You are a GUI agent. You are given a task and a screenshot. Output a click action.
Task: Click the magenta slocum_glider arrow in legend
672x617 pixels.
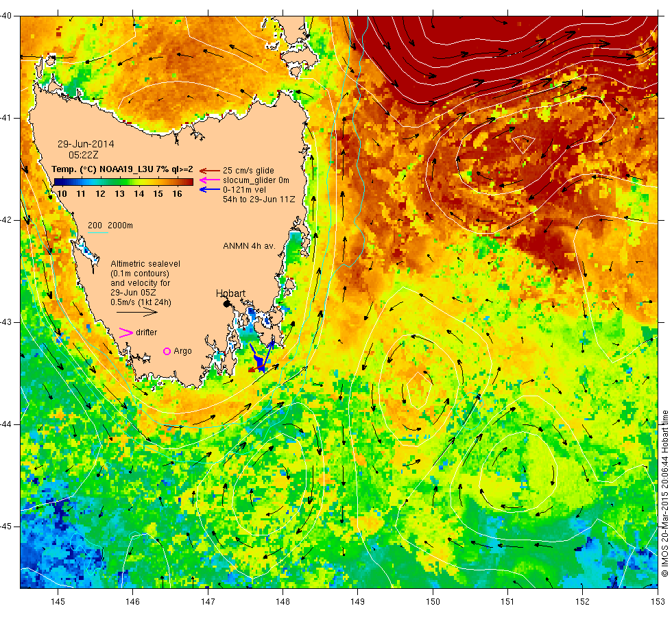[210, 180]
